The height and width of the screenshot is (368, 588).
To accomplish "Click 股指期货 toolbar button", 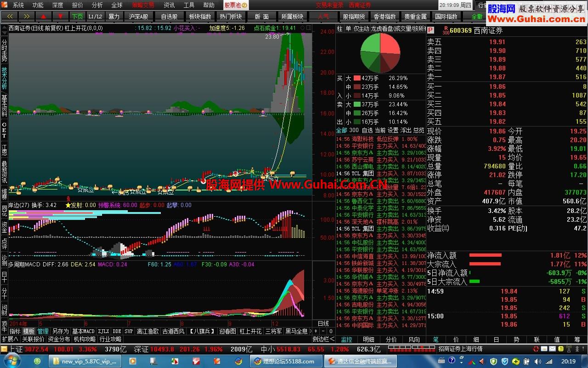I will point(354,16).
